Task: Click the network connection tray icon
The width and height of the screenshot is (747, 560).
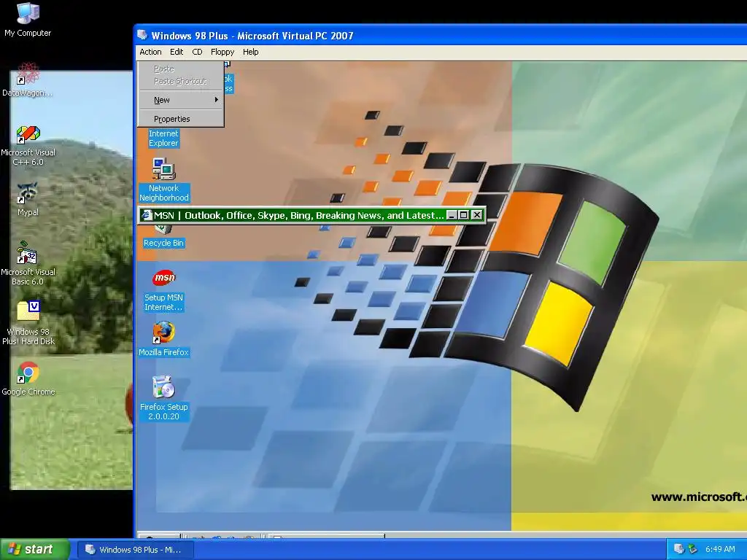Action: 693,549
